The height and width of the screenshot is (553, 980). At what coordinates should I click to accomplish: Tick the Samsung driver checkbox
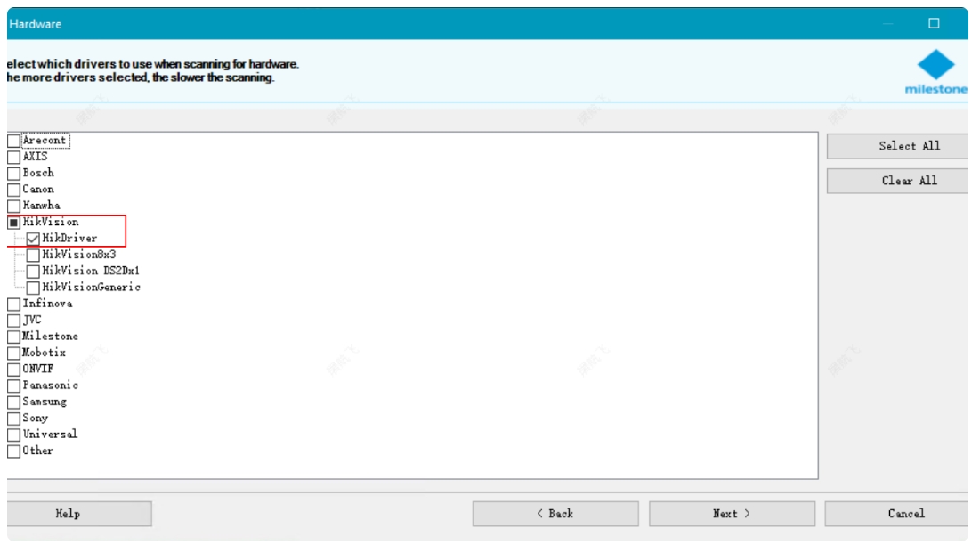(x=13, y=402)
